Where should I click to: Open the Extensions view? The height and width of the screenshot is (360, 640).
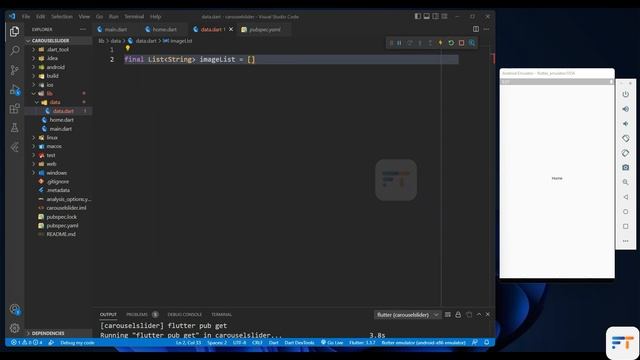(14, 109)
